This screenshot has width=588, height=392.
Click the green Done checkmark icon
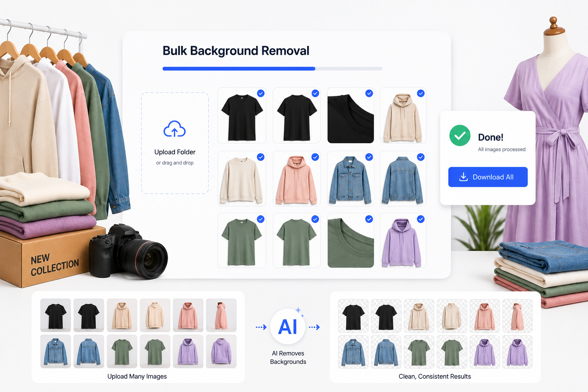point(460,136)
